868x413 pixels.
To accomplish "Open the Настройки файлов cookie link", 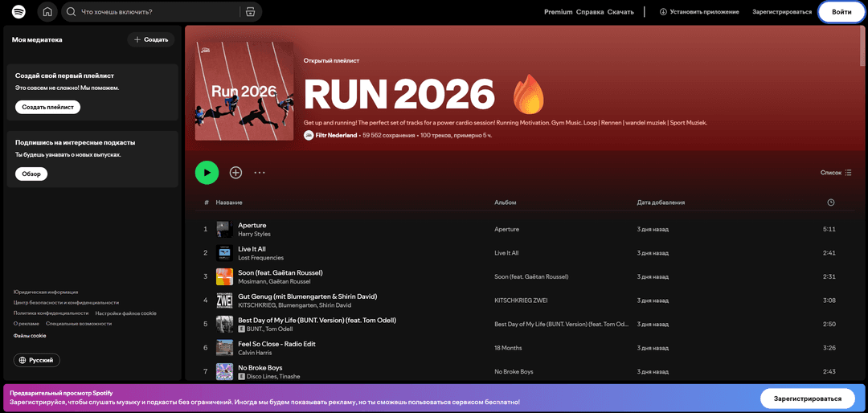I will pos(125,313).
